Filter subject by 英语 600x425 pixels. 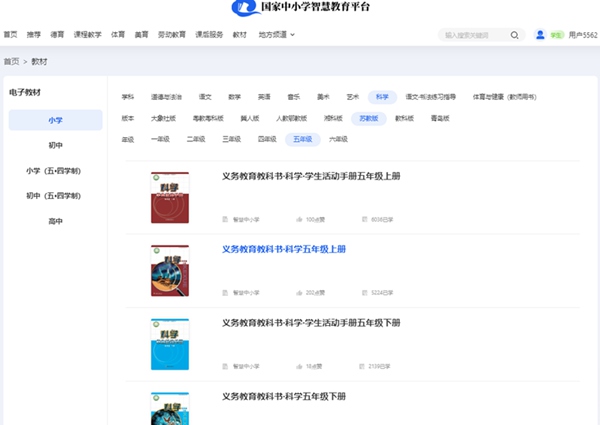264,97
